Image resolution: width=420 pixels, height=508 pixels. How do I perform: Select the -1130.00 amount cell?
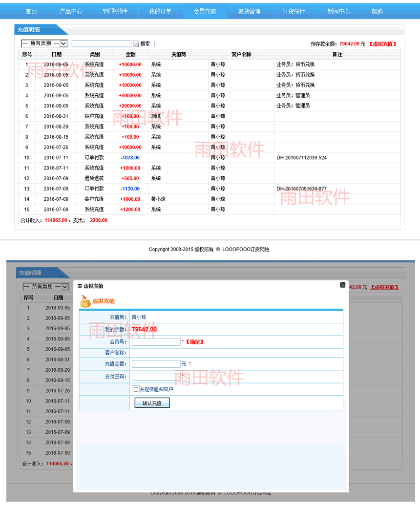tap(130, 189)
